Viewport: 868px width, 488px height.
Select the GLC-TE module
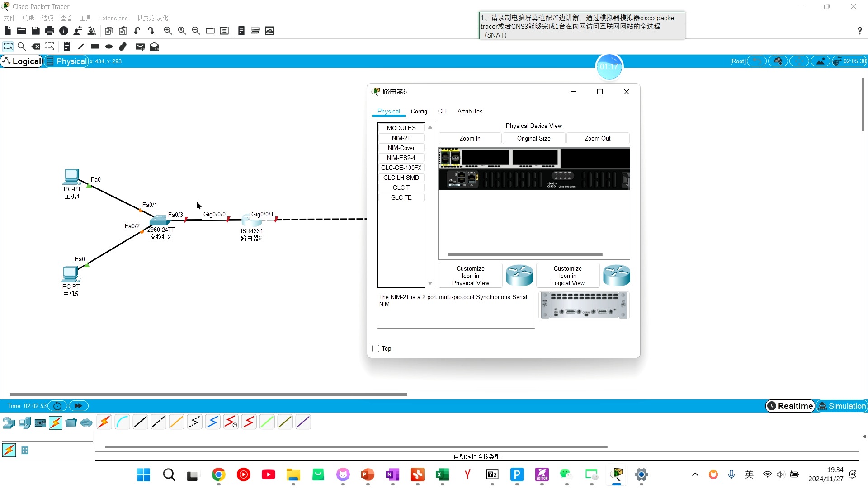coord(401,197)
